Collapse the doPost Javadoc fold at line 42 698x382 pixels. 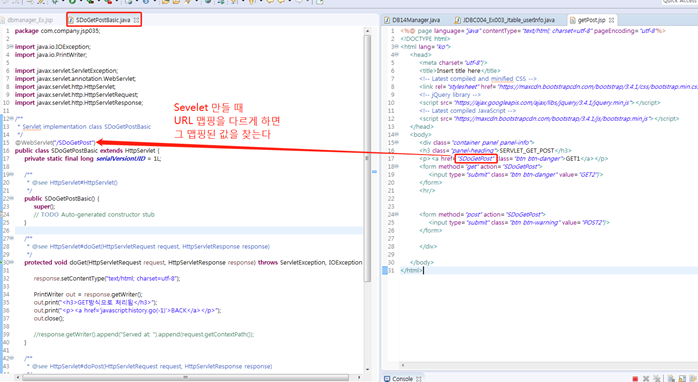(11, 358)
